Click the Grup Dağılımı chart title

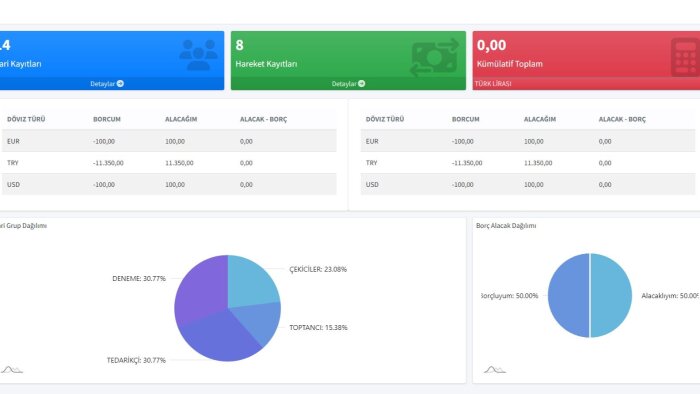tap(23, 226)
